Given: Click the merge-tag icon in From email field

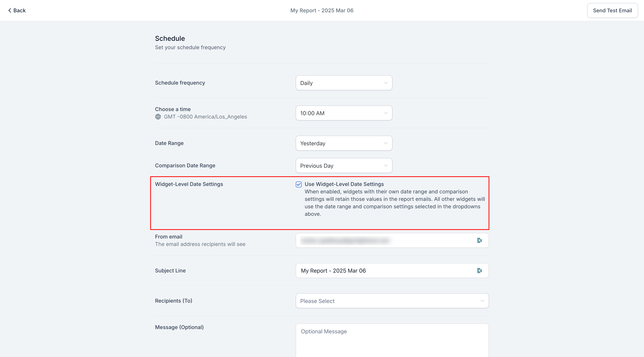Looking at the screenshot, I should pyautogui.click(x=479, y=240).
